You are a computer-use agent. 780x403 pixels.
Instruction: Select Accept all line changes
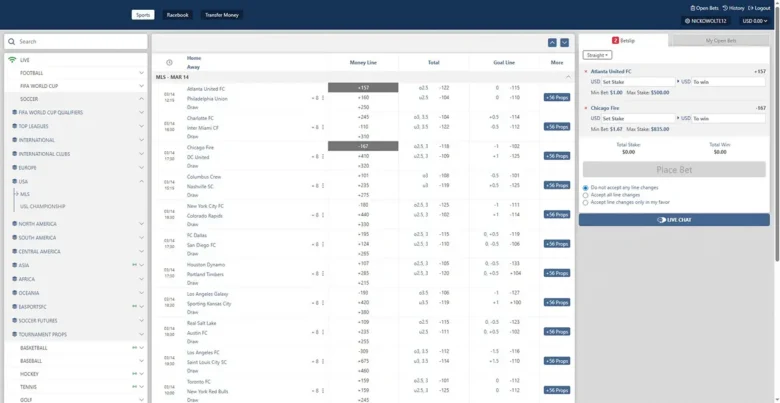click(585, 196)
